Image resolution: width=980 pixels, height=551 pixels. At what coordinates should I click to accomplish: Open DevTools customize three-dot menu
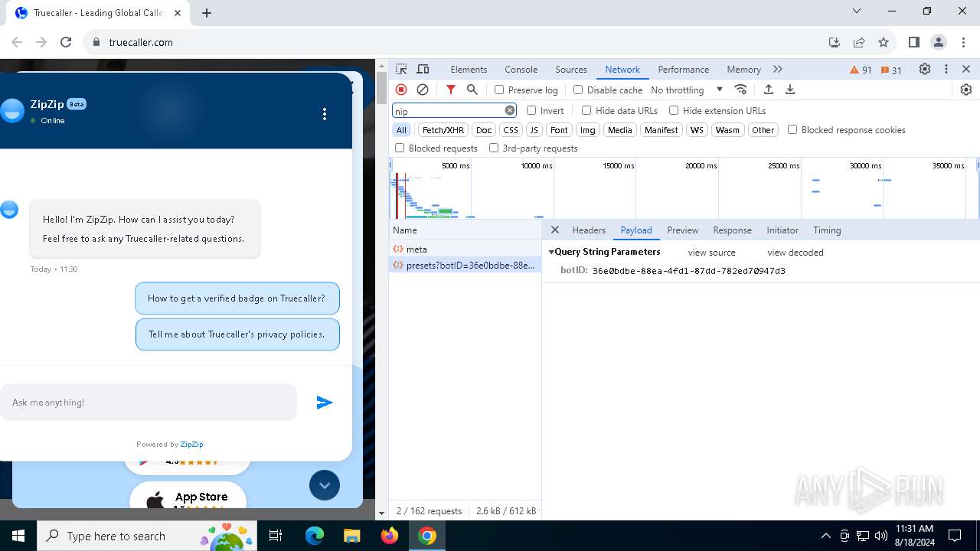pos(946,69)
